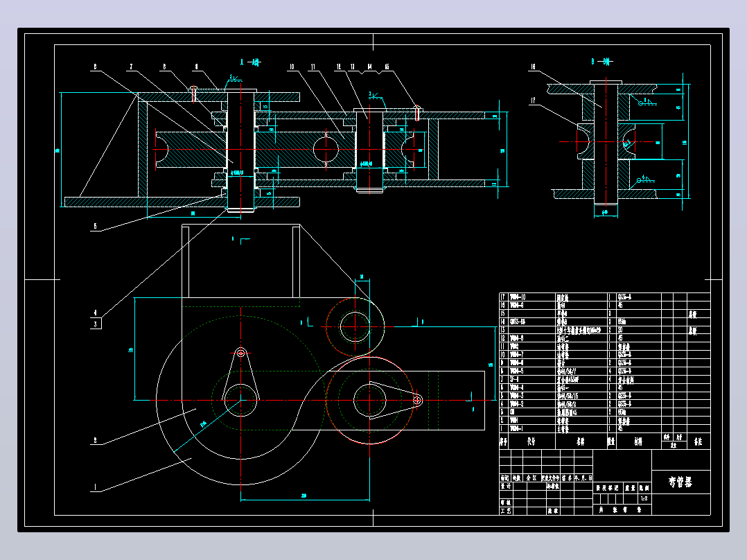This screenshot has width=747, height=560.
Task: Select parts list row 10
Action: point(604,355)
